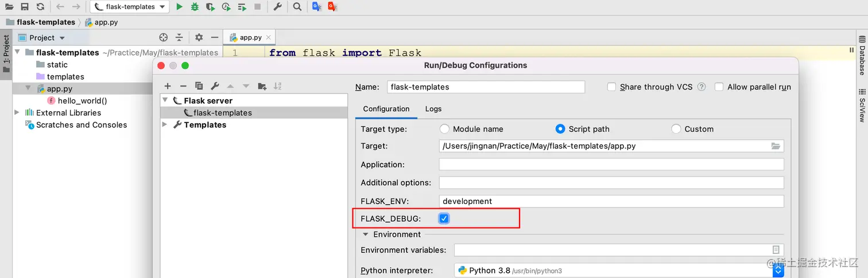
Task: Collapse the Flask server group
Action: [x=165, y=100]
